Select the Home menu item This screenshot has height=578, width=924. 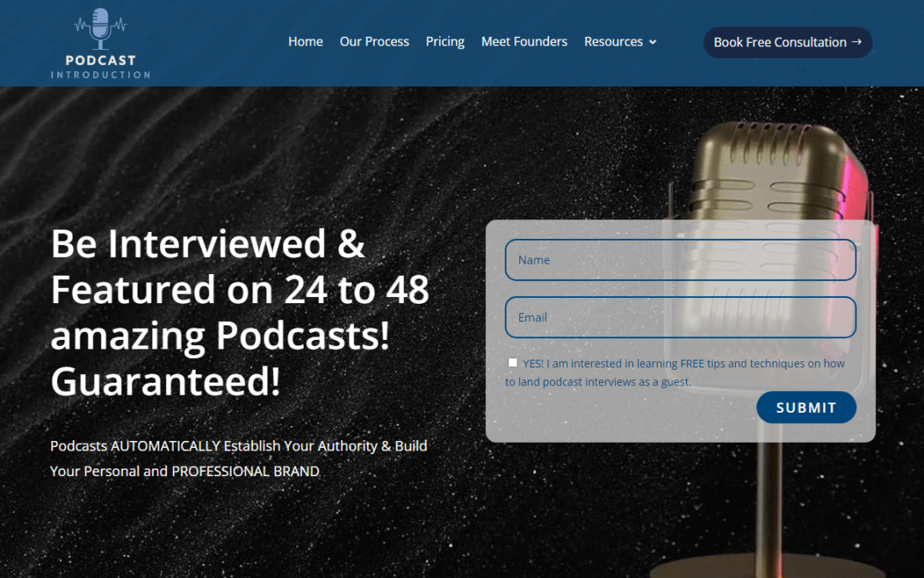[305, 41]
